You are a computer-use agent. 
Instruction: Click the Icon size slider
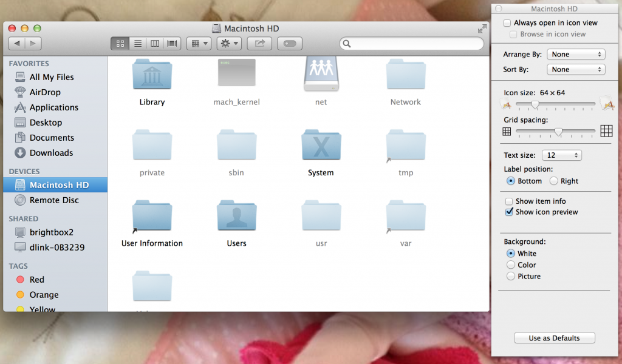click(x=555, y=104)
